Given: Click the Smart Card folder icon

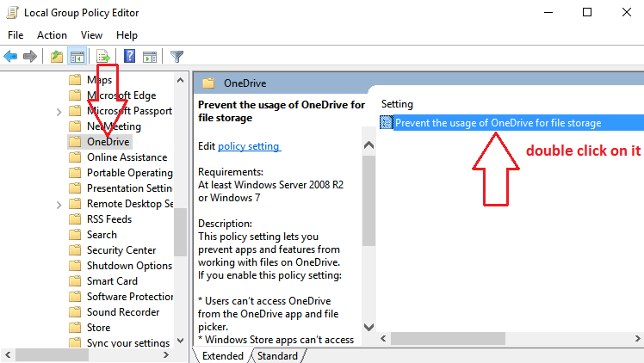Looking at the screenshot, I should pos(75,281).
